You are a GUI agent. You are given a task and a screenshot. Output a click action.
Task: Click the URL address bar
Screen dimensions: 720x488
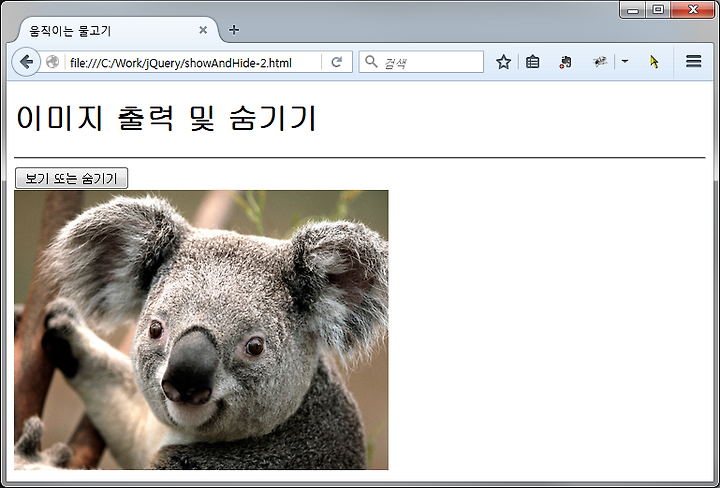click(x=193, y=62)
